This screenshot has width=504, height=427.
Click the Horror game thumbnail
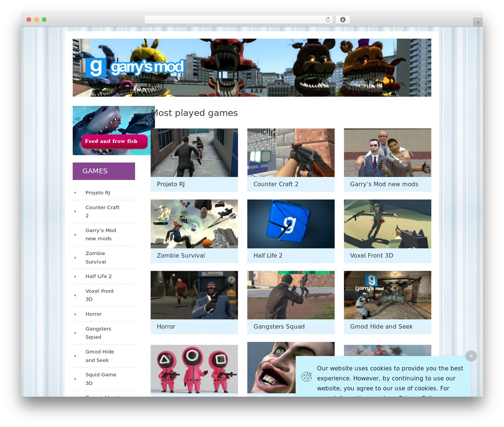[194, 295]
